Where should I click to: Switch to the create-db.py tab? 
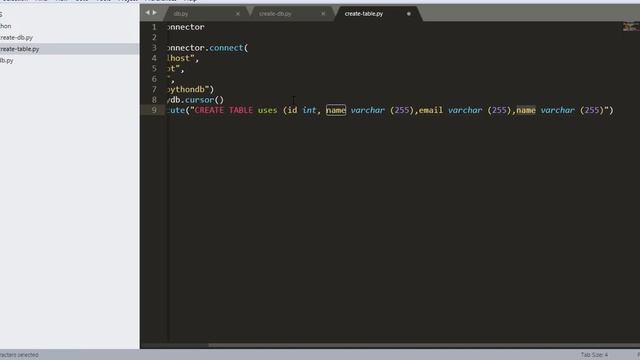click(275, 14)
